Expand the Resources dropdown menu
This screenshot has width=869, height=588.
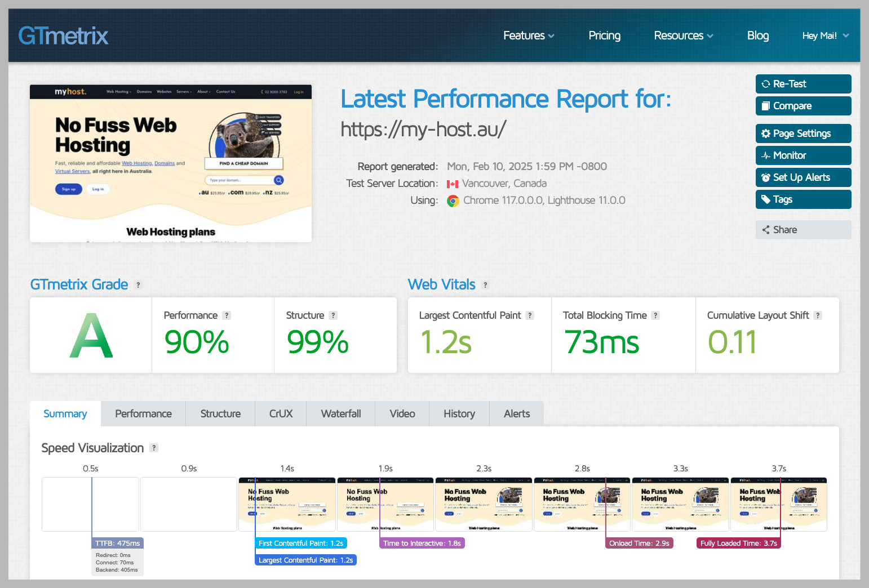683,36
